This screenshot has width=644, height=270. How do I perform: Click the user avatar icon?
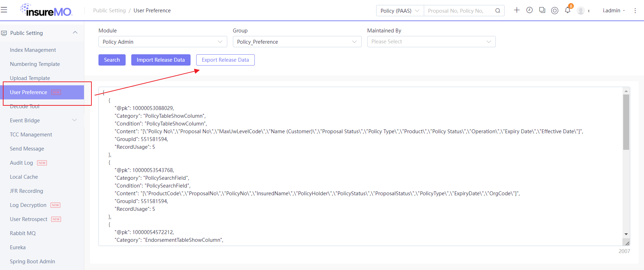[581, 11]
